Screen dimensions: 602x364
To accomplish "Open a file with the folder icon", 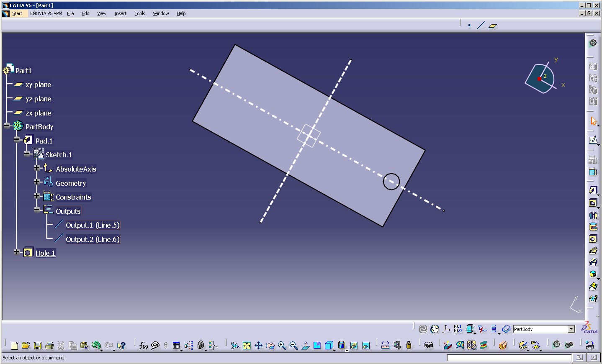I will pyautogui.click(x=26, y=346).
